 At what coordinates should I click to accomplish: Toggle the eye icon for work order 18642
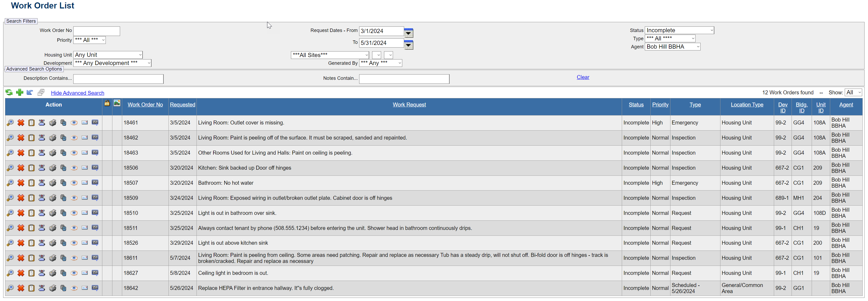74,288
